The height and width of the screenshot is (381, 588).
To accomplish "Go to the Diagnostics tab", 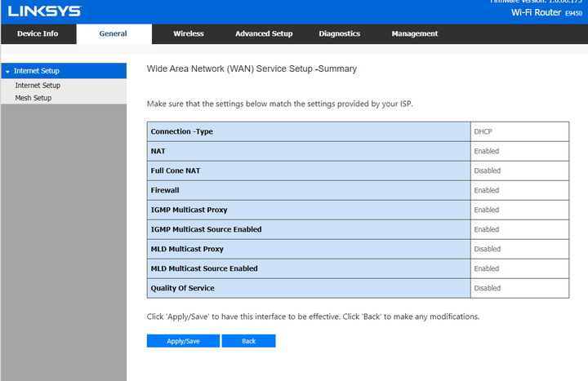I will click(x=340, y=33).
